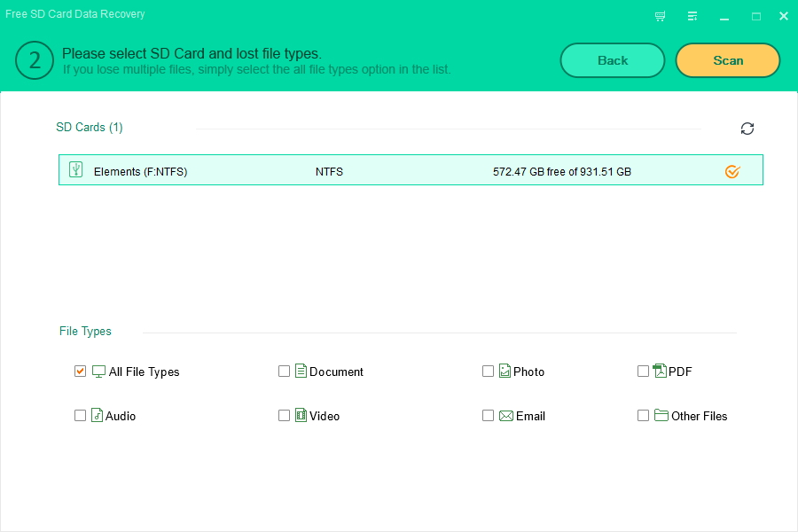
Task: Click the step 2 circle icon
Action: pyautogui.click(x=34, y=60)
